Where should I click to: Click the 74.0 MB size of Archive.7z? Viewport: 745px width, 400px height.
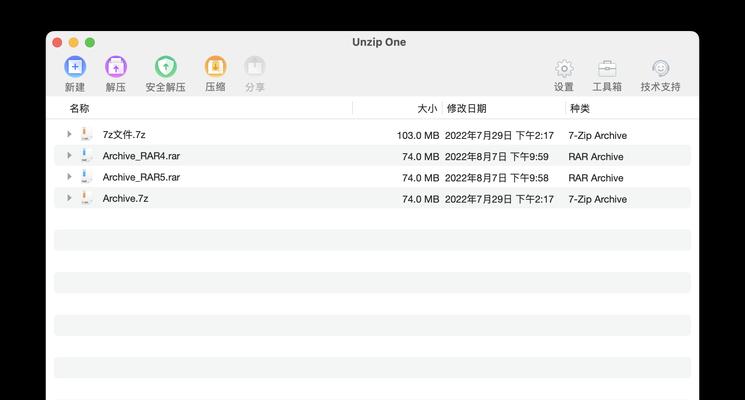coord(420,199)
